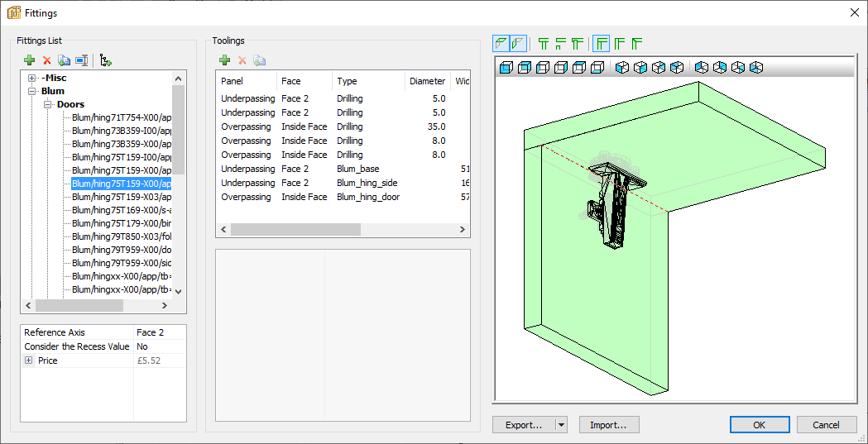The width and height of the screenshot is (868, 444).
Task: Select the first blue cube face view icon
Action: pyautogui.click(x=506, y=68)
